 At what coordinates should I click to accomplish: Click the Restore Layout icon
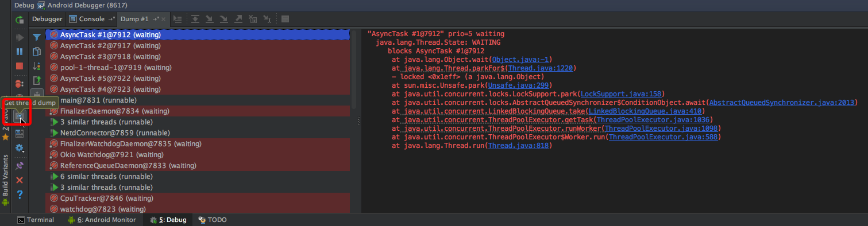point(20,133)
